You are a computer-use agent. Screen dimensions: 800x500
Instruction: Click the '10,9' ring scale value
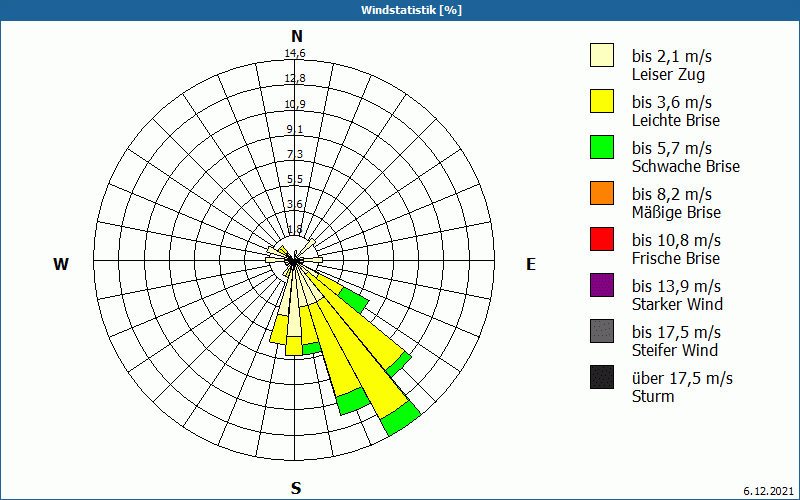295,104
